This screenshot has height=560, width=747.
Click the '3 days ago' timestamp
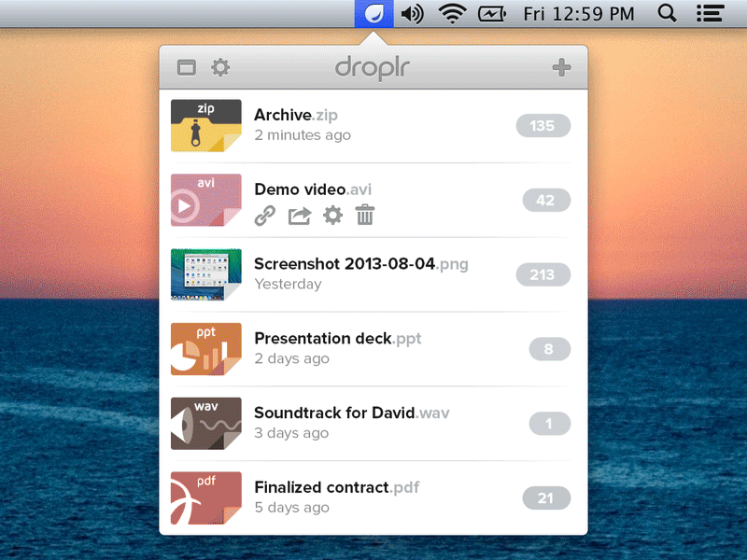click(x=291, y=433)
